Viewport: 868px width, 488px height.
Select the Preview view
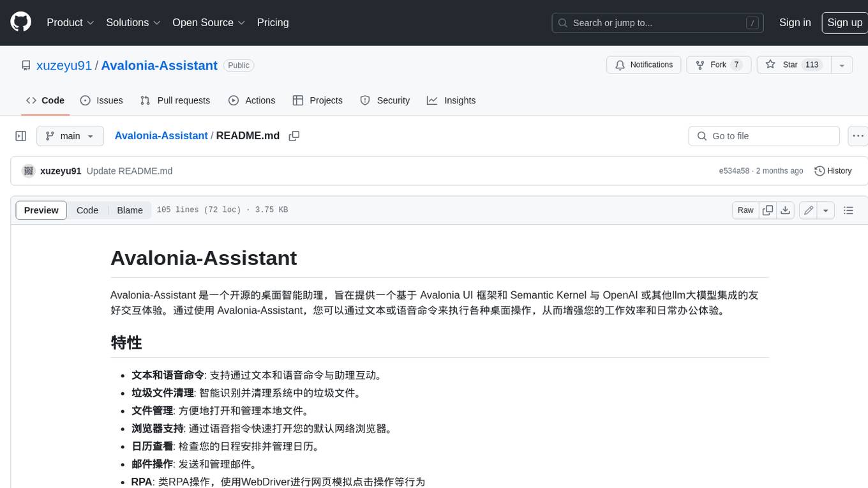[41, 210]
